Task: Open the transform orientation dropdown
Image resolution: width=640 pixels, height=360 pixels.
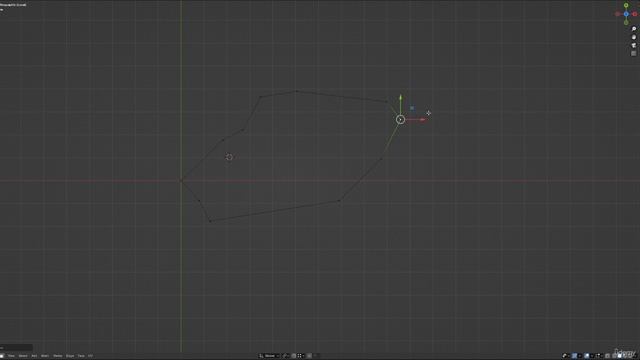Action: [269, 356]
